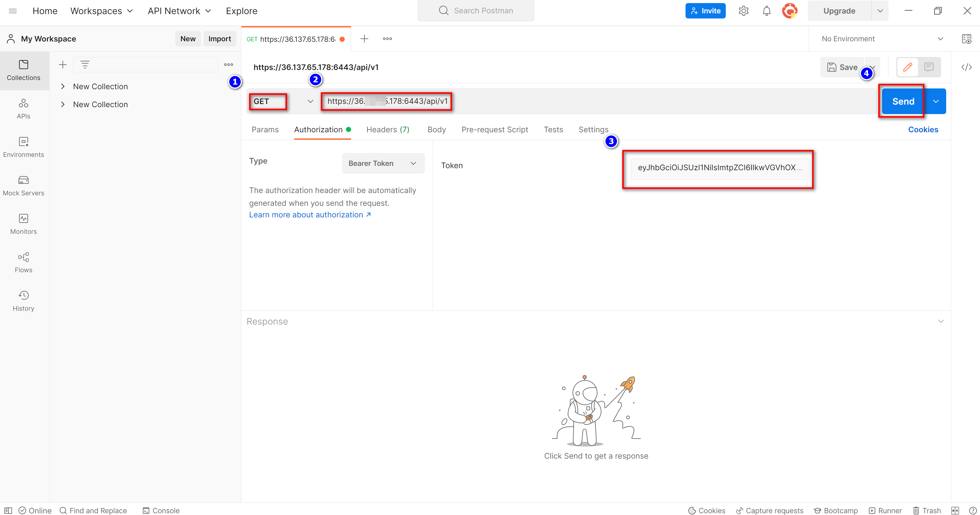
Task: Go to Explore in top menu
Action: (242, 11)
